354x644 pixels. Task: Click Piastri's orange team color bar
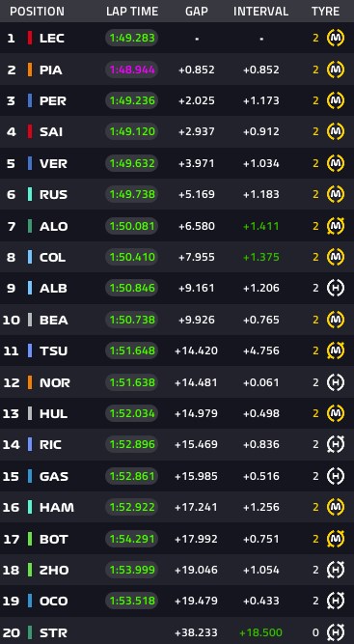tap(30, 70)
